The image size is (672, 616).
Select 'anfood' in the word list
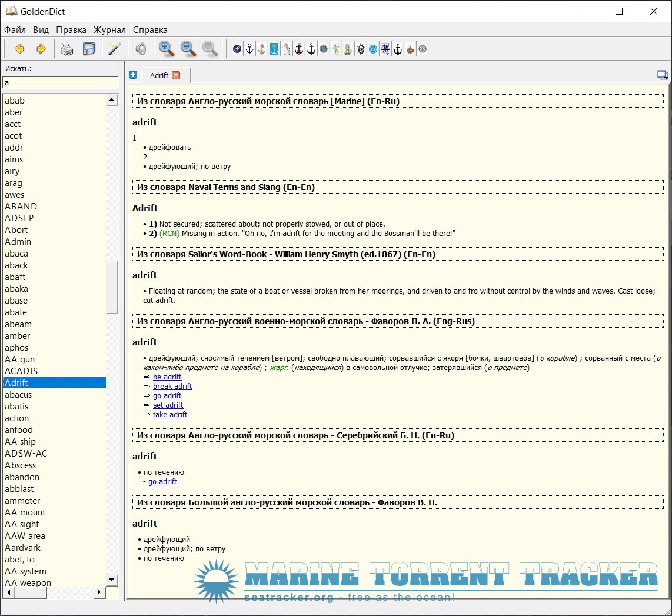(x=54, y=429)
